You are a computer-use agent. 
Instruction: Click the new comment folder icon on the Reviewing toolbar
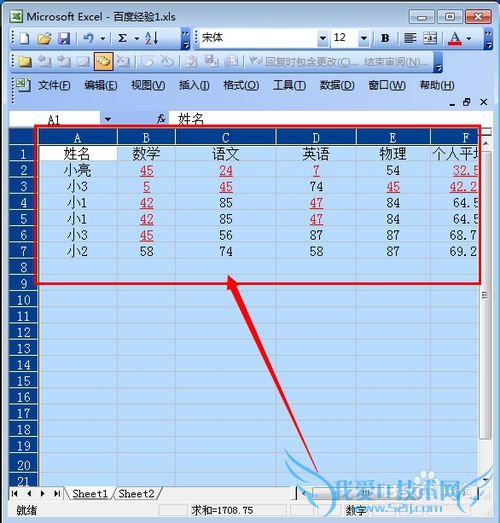[x=24, y=61]
